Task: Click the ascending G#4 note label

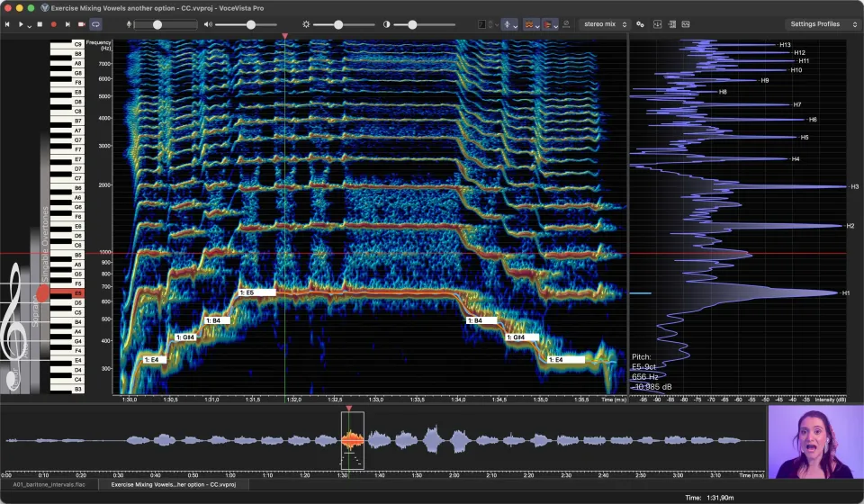Action: (x=185, y=337)
